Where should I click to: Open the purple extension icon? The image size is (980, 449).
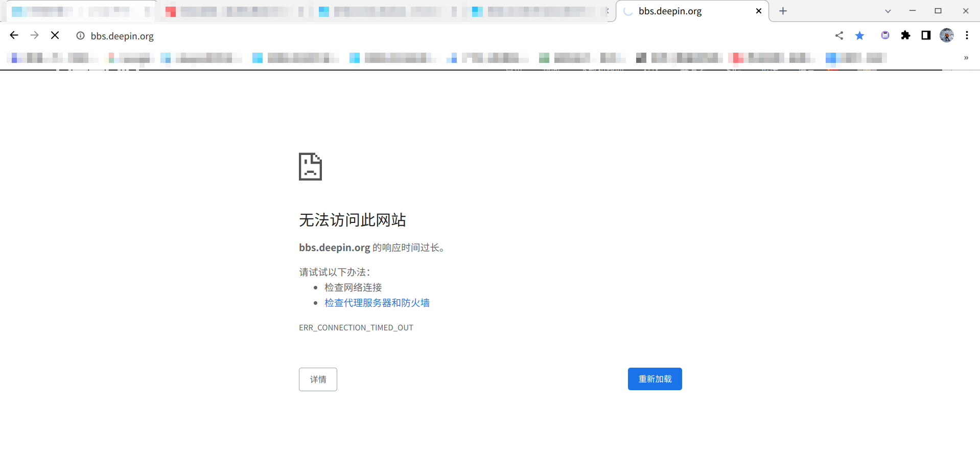click(885, 35)
